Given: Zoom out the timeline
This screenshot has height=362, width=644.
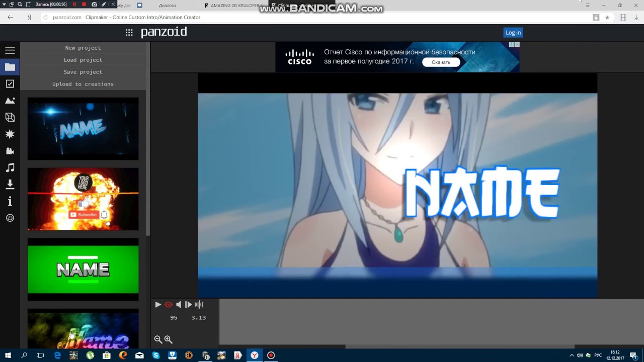Looking at the screenshot, I should [158, 339].
